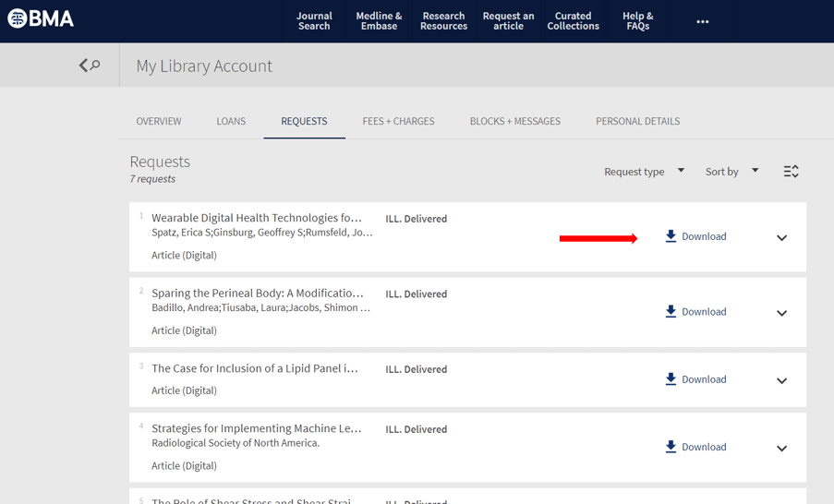Switch to the Overview tab
Image resolution: width=834 pixels, height=504 pixels.
point(159,121)
